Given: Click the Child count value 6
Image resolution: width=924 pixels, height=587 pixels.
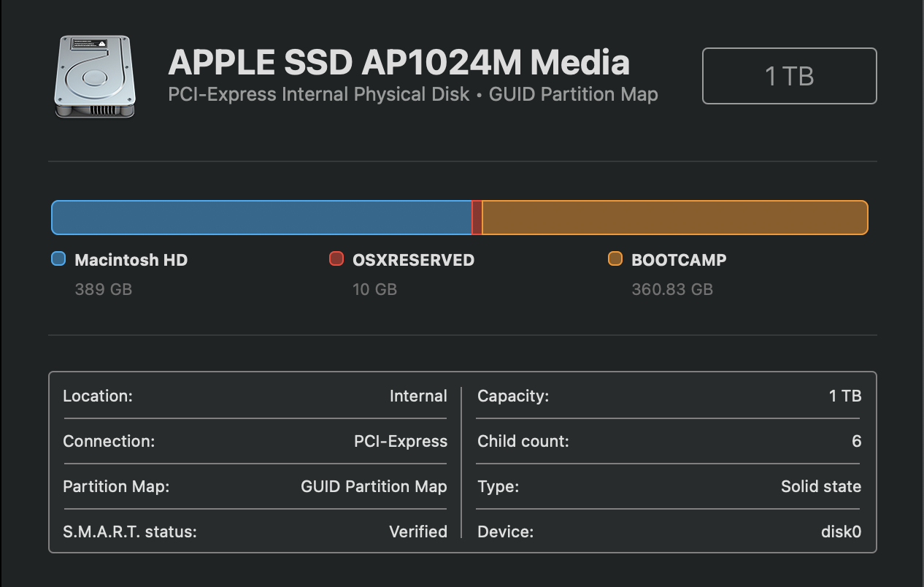Looking at the screenshot, I should [856, 441].
